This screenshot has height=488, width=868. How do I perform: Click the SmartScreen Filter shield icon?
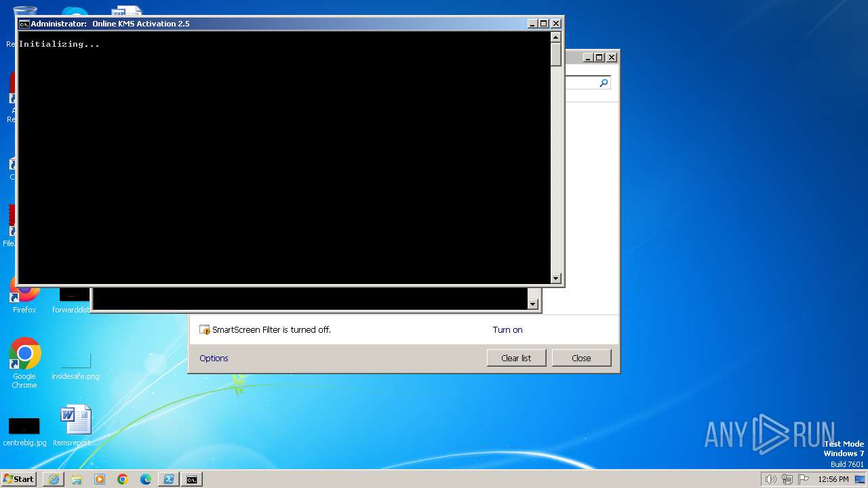pyautogui.click(x=205, y=330)
